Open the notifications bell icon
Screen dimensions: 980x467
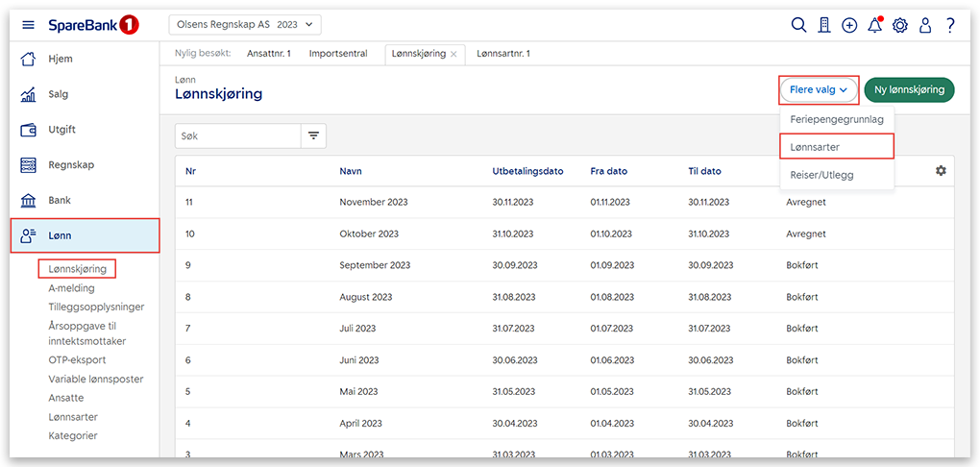874,25
